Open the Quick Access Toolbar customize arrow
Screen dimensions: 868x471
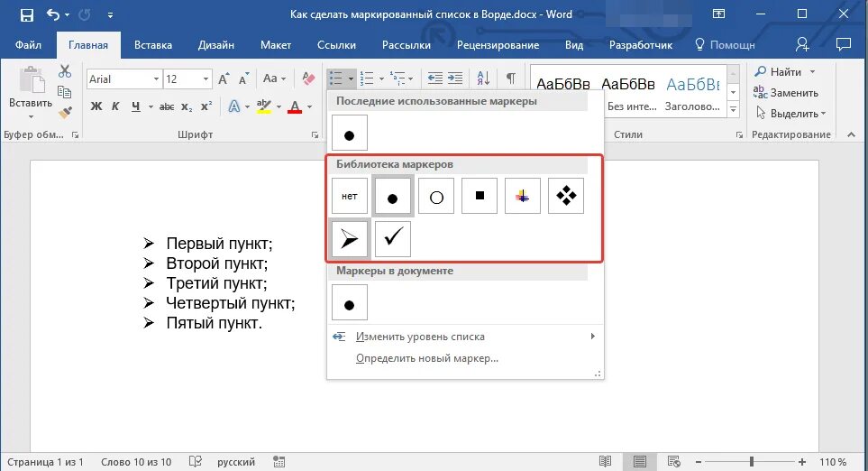click(x=110, y=15)
